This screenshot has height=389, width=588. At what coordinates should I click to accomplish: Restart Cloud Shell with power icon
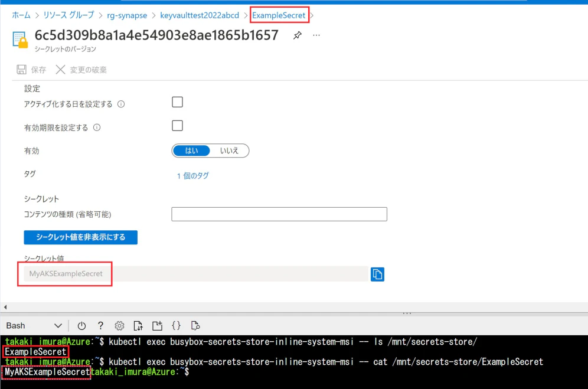(81, 326)
